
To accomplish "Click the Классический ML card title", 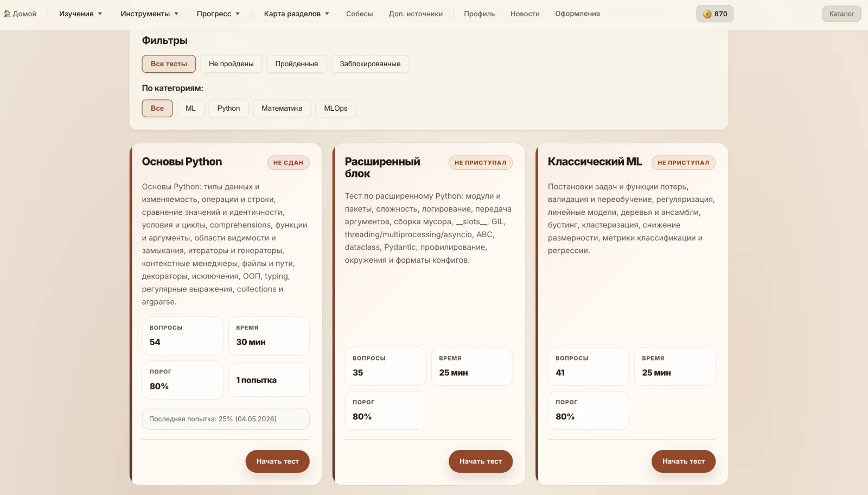I will point(595,162).
